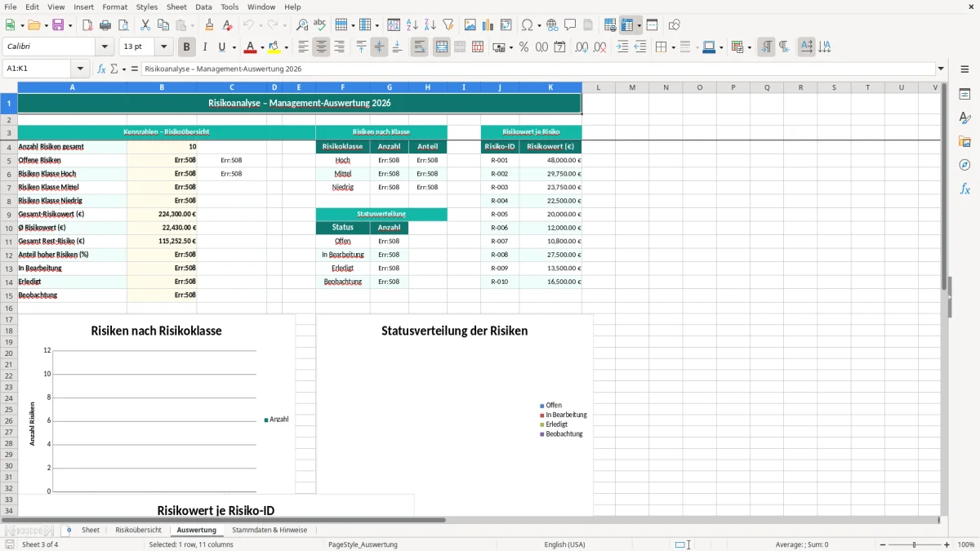
Task: Click the AutoFilter funnel icon
Action: pyautogui.click(x=448, y=25)
